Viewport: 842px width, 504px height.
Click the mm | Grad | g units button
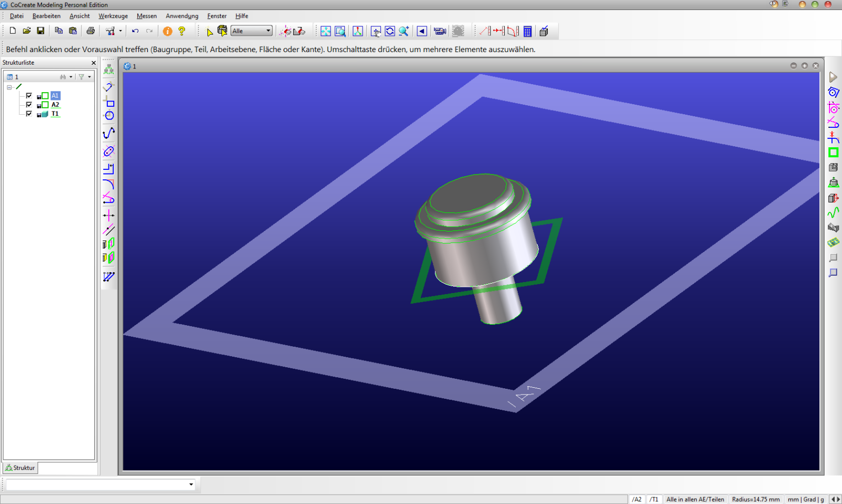[x=805, y=499]
